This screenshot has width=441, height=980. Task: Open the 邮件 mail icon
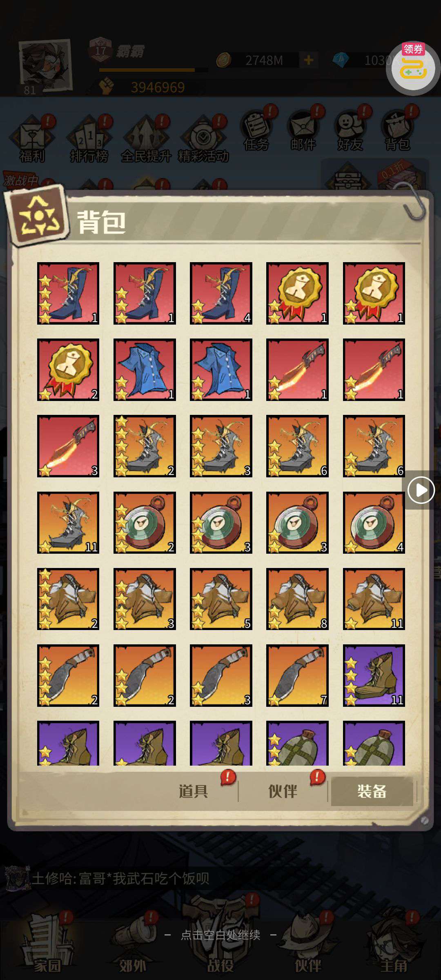point(303,131)
